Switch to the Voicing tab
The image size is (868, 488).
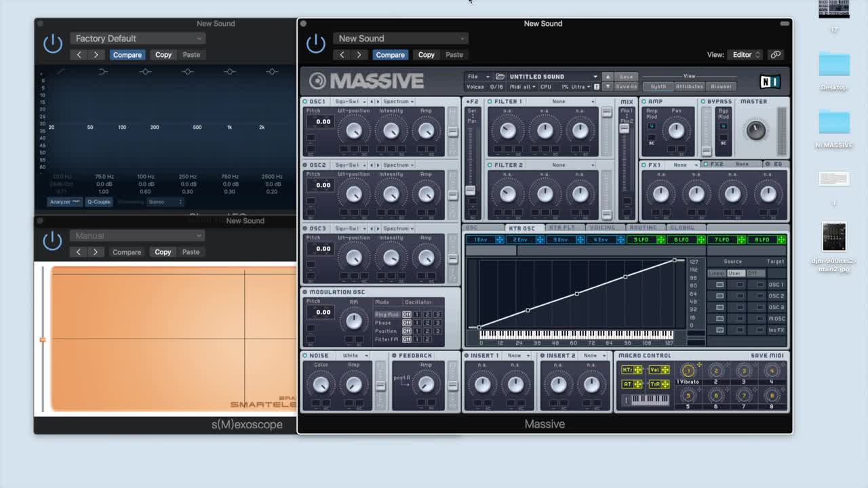pyautogui.click(x=601, y=228)
